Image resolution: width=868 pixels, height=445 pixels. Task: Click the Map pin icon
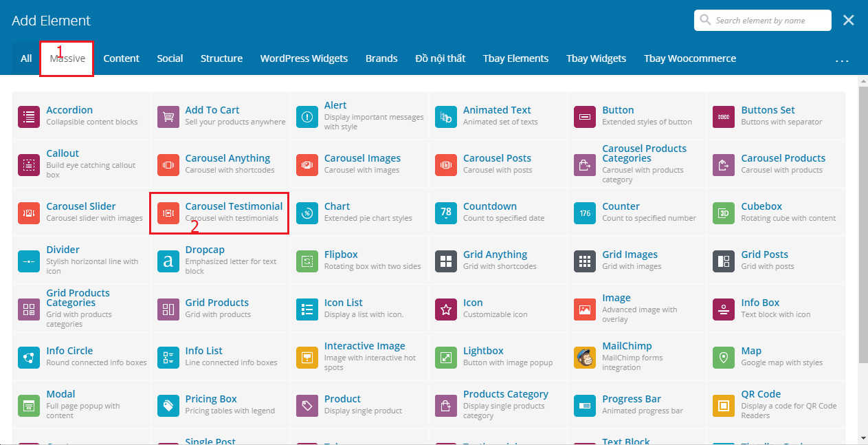click(x=724, y=358)
